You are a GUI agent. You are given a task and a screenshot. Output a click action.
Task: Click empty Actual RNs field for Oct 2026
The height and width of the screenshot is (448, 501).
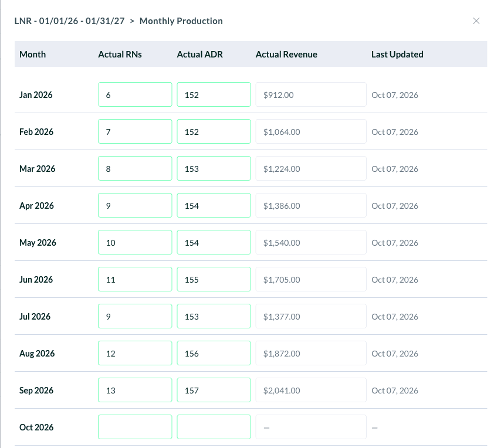135,427
